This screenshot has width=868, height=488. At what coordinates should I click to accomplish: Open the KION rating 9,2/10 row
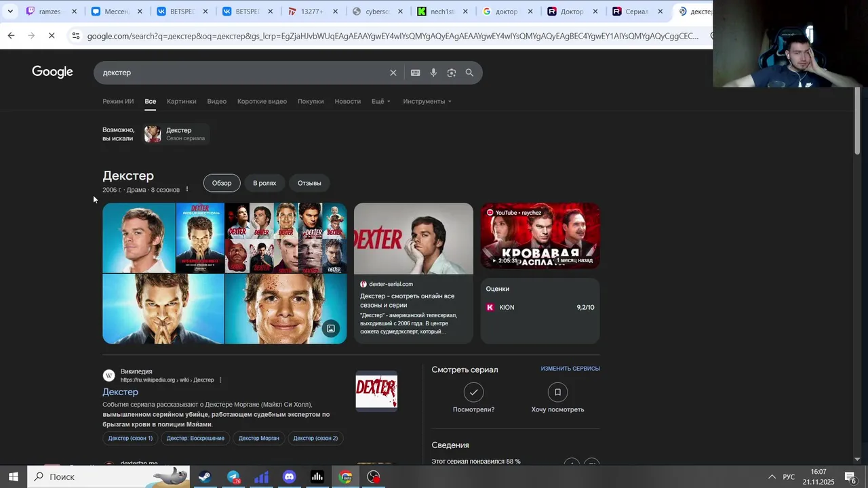[540, 308]
